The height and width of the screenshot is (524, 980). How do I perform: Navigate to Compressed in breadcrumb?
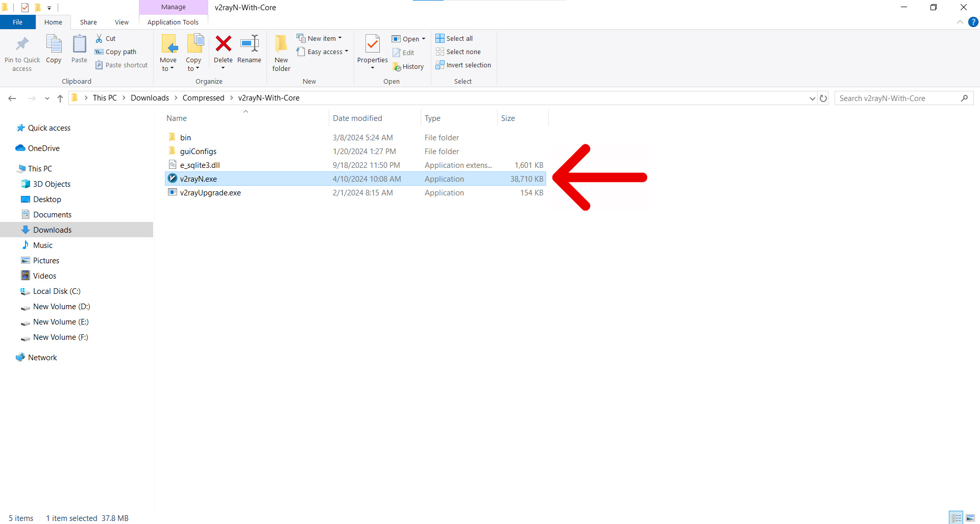coord(203,98)
